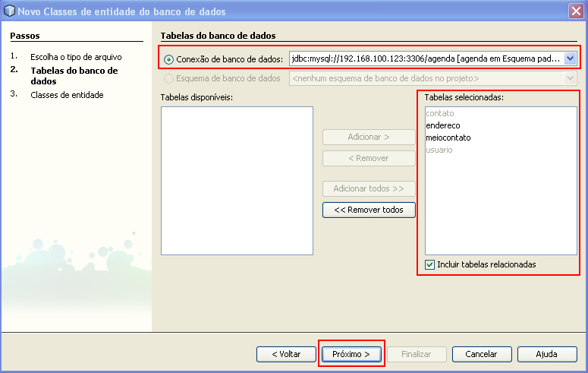Select endereco in selected tables list
588x373 pixels.
(443, 125)
